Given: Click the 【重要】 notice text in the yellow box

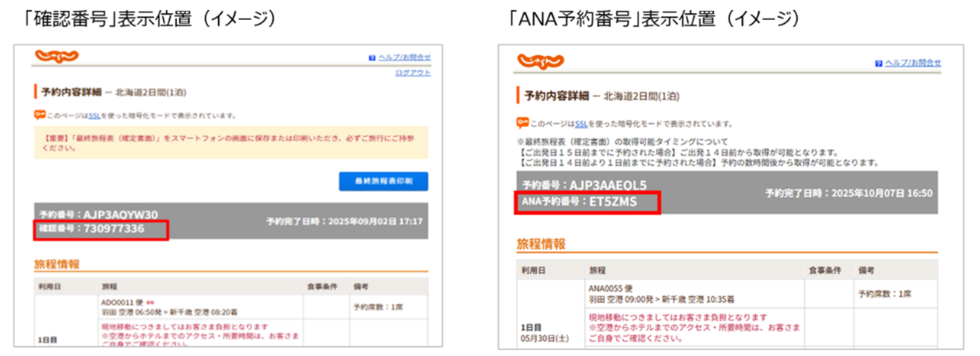Looking at the screenshot, I should pos(229,142).
